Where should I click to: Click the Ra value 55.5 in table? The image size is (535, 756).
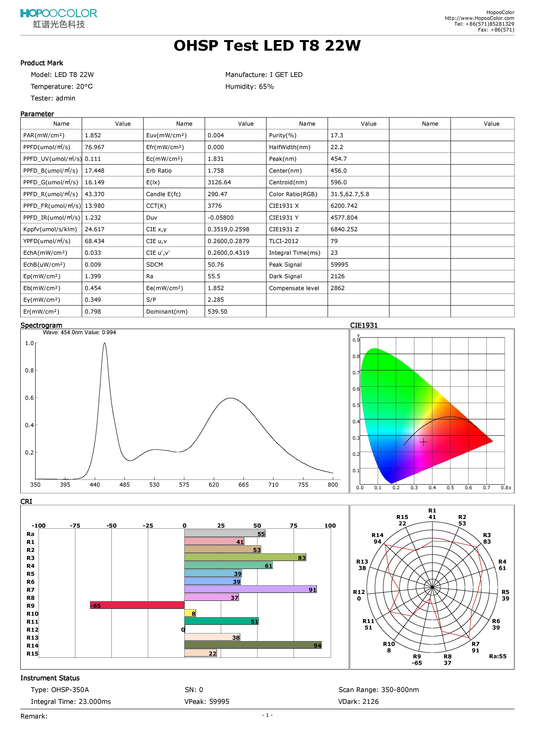[214, 276]
